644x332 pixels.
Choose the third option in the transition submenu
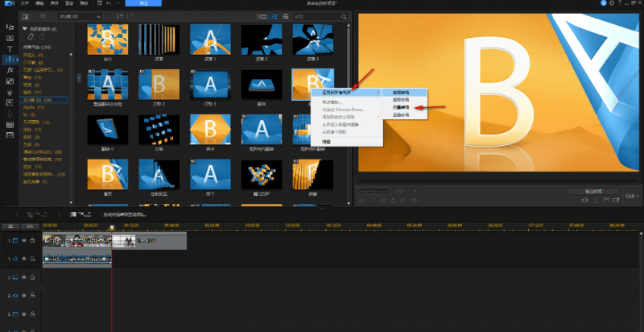coord(400,107)
